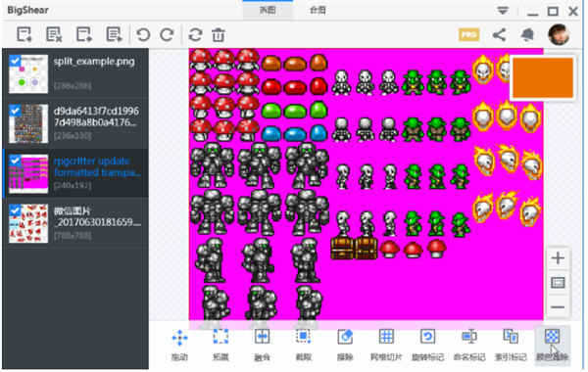
Task: Select the move (拖动) tool
Action: (179, 345)
